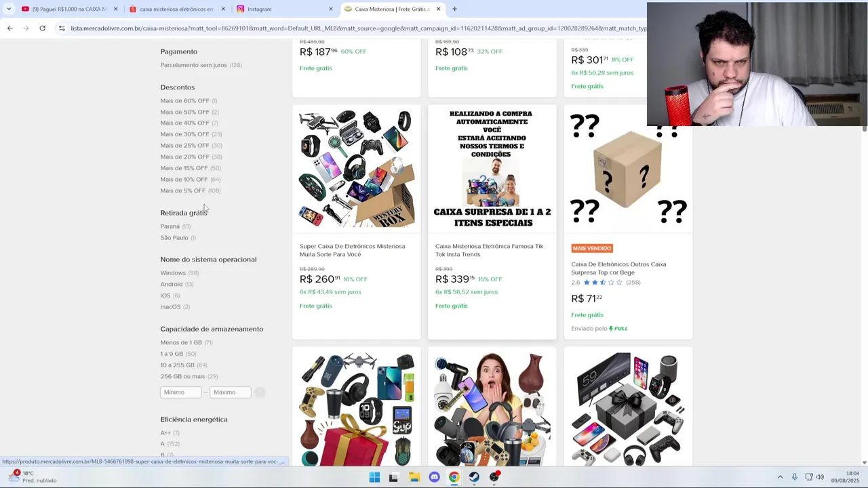This screenshot has height=488, width=868.
Task: Open the Steam taskbar icon
Action: 474,477
